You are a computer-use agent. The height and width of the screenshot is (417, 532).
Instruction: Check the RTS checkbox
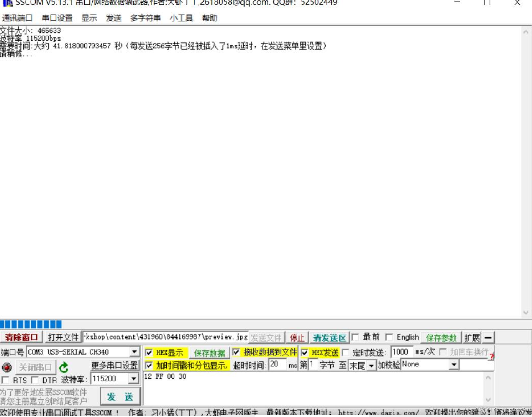click(x=5, y=380)
